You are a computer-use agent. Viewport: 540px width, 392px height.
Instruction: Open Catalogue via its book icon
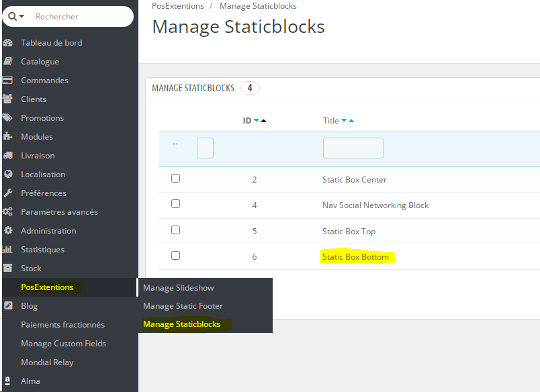(x=7, y=62)
